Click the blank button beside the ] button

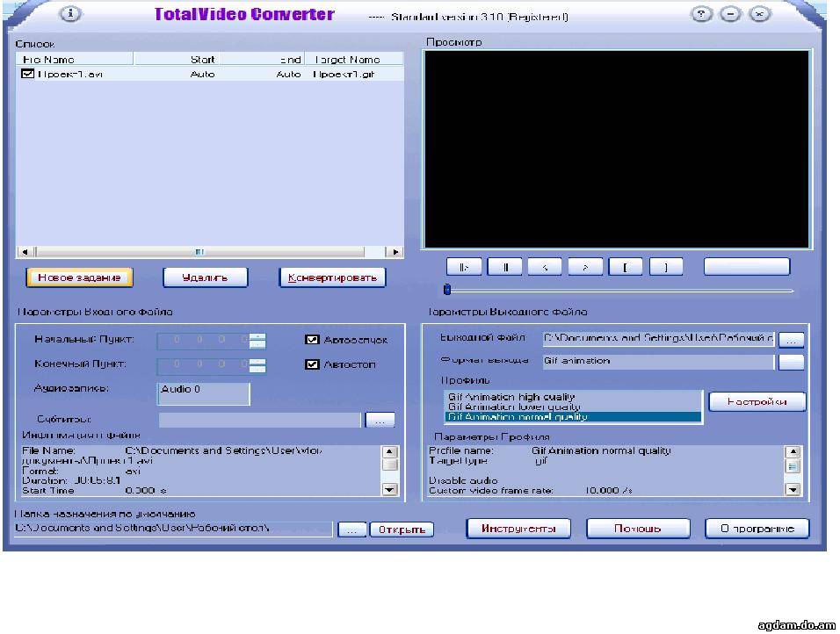[x=747, y=267]
